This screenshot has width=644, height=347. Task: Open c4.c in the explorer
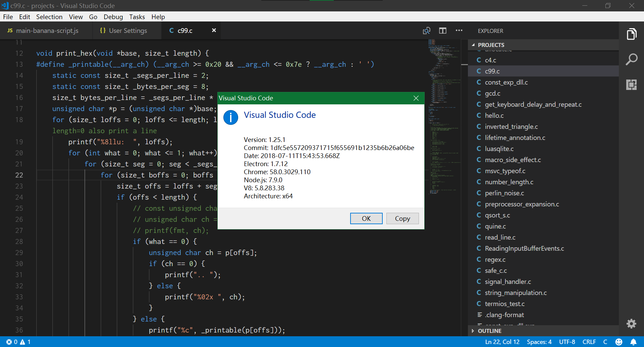(x=543, y=60)
